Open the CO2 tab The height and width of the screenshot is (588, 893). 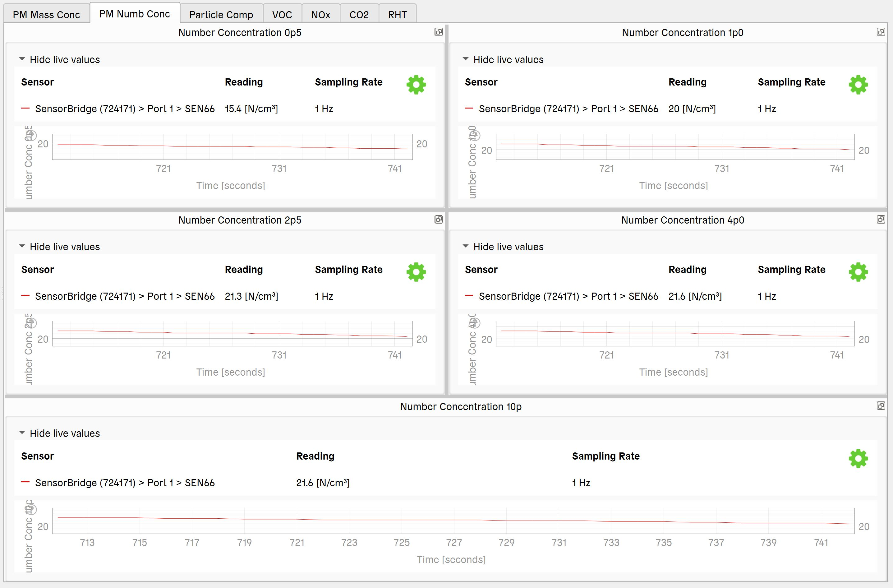tap(359, 15)
